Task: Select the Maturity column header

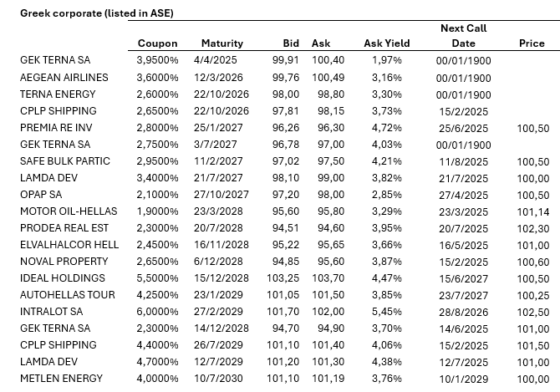Action: pos(222,43)
